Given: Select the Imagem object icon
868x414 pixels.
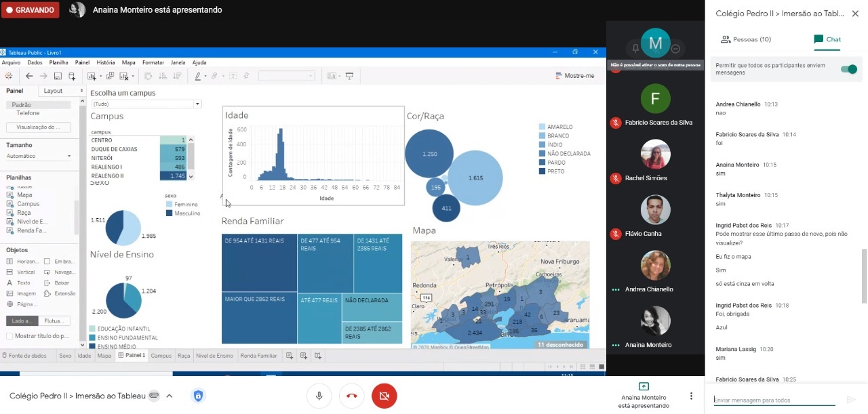Looking at the screenshot, I should click(x=10, y=293).
